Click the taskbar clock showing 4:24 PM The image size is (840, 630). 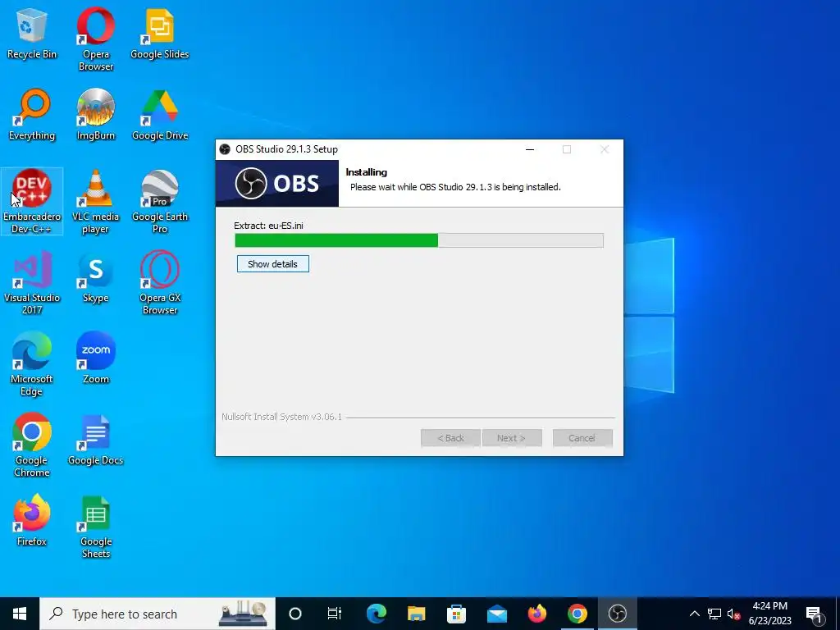(x=769, y=614)
